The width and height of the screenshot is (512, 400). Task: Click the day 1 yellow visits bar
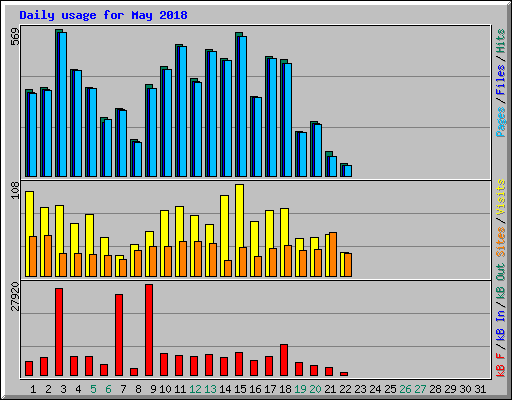click(29, 234)
